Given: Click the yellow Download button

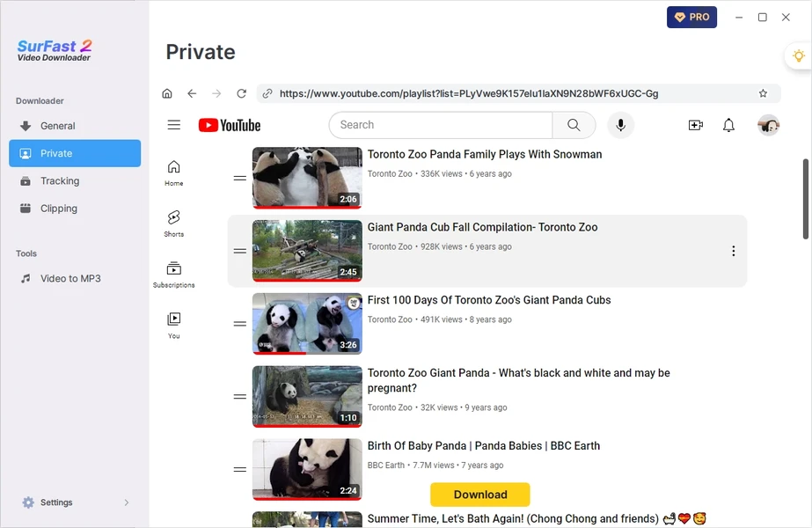Looking at the screenshot, I should 480,495.
